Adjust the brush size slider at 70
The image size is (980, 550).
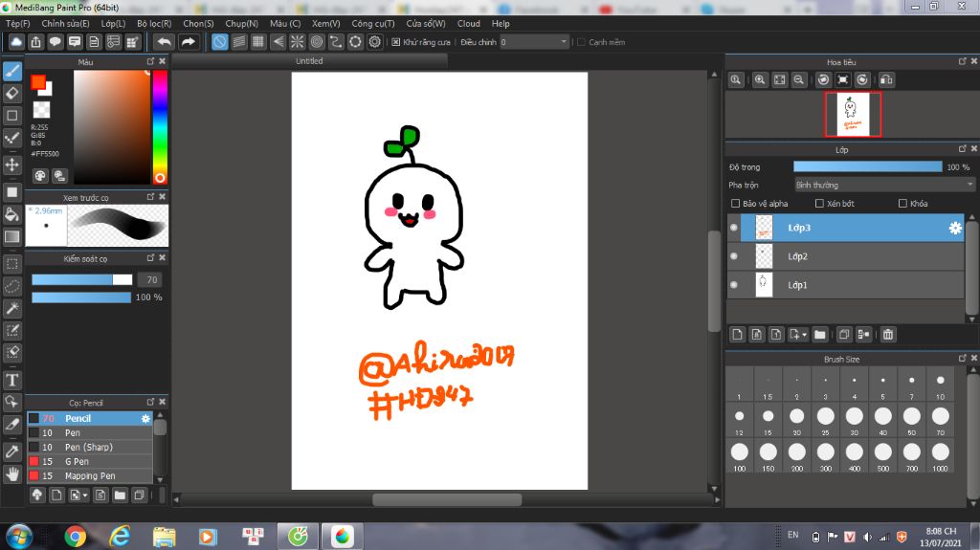point(82,279)
